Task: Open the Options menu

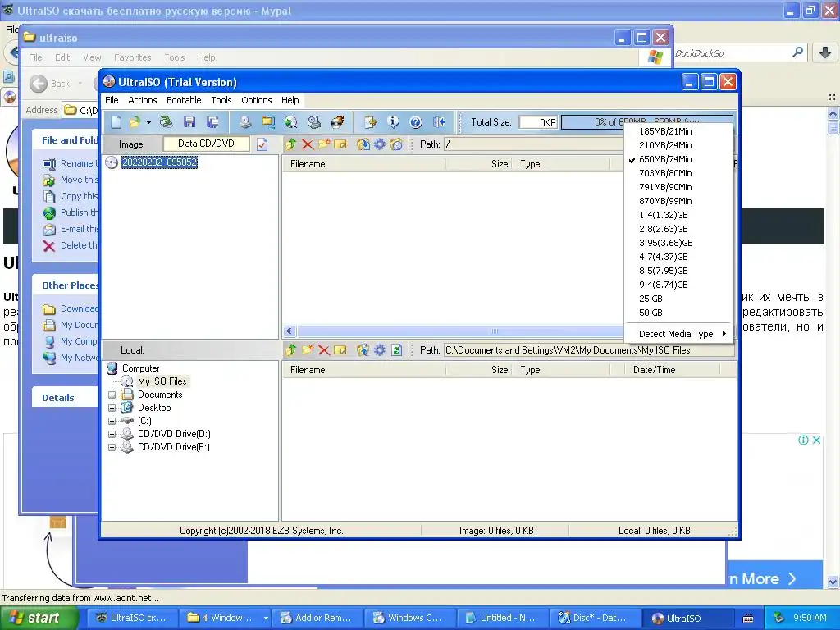Action: coord(257,100)
